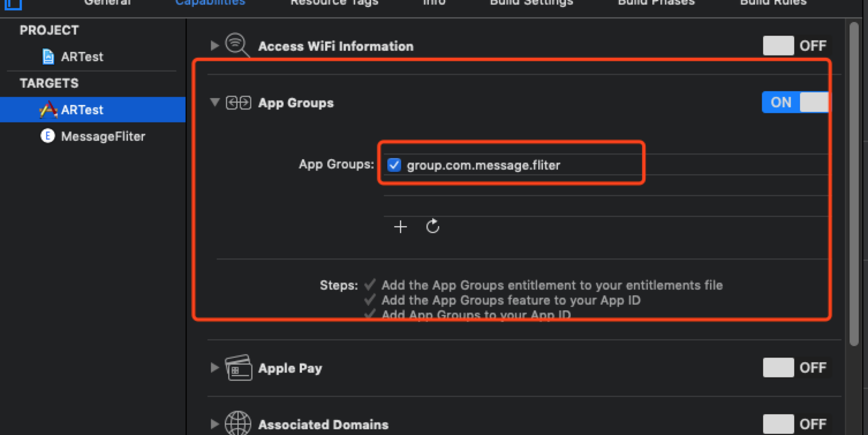Click the Associated Domains globe icon

[x=237, y=424]
